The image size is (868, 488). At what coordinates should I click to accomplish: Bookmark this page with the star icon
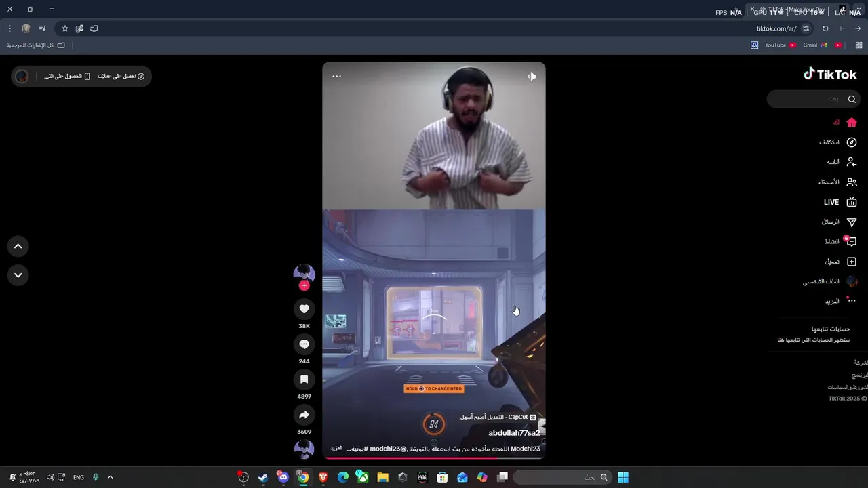pos(65,28)
